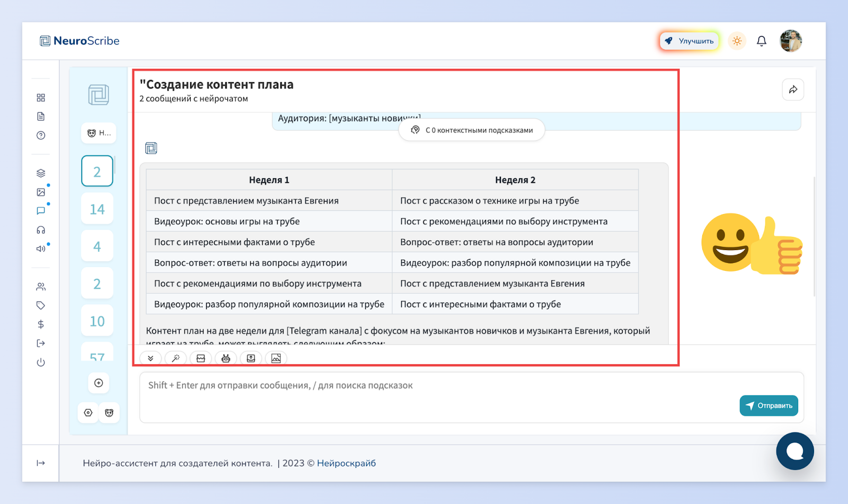Click the NeuroScribe cube logo in chat panel
Viewport: 848px width, 504px height.
click(99, 95)
